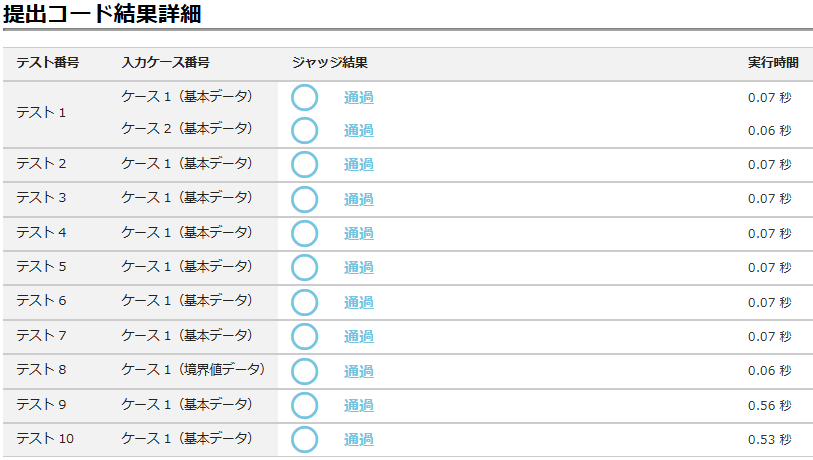Click the pass circle icon for Test 8
This screenshot has width=813, height=460.
304,371
